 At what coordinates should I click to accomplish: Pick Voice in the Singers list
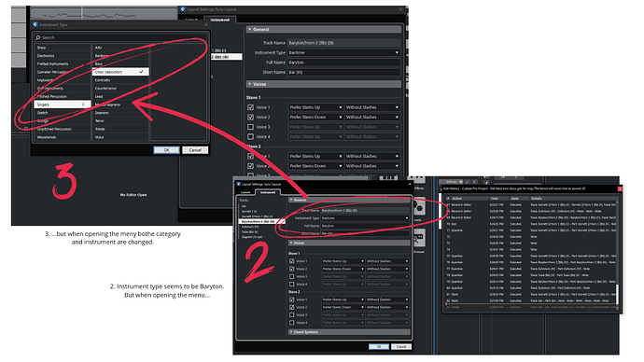click(120, 137)
